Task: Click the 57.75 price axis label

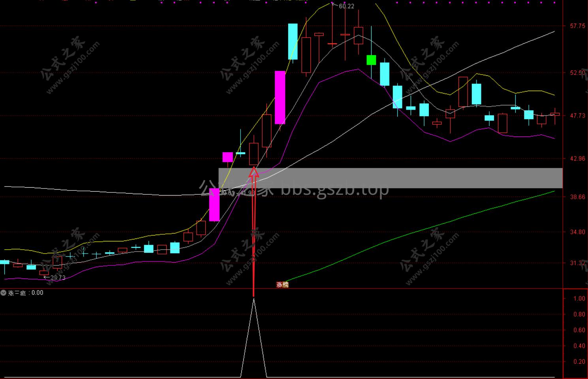Action: (577, 26)
